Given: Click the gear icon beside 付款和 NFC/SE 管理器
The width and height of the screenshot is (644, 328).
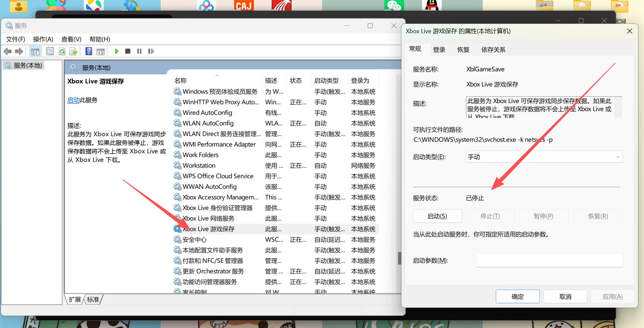Looking at the screenshot, I should (177, 261).
